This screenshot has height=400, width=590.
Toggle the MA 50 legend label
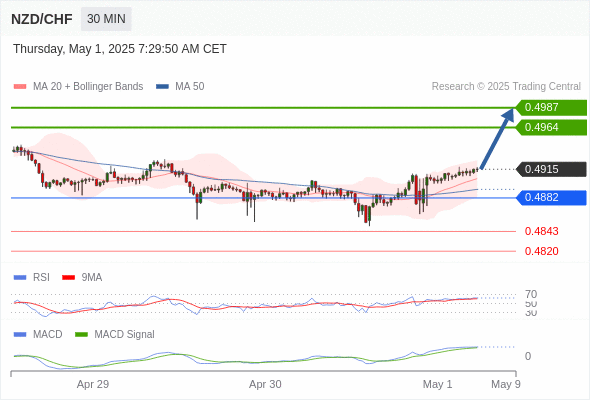190,87
